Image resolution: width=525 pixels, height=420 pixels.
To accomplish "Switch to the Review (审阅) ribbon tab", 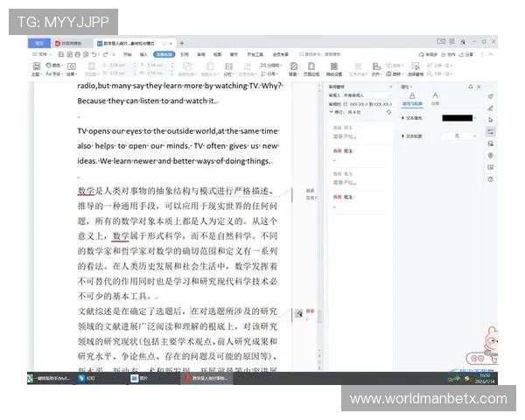I will click(201, 54).
